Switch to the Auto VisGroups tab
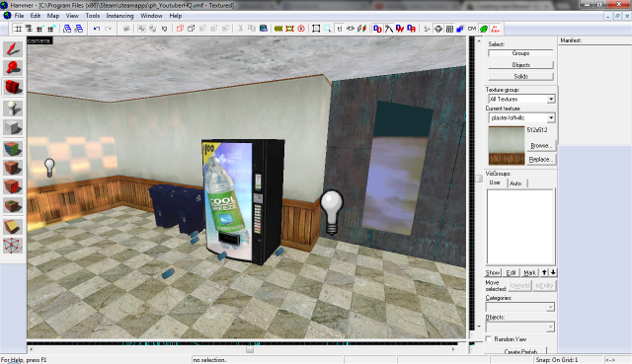This screenshot has width=632, height=364. [515, 183]
